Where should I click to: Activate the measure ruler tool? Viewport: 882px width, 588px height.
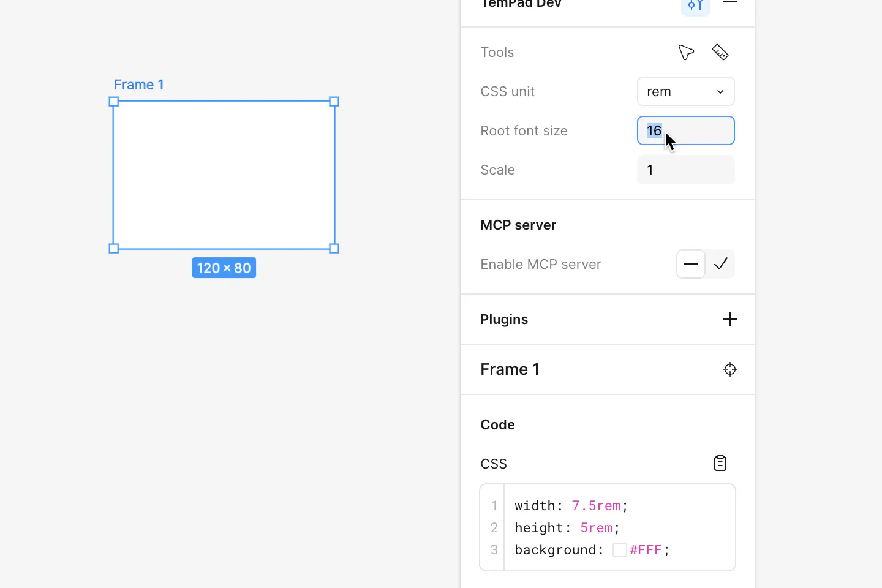coord(720,53)
